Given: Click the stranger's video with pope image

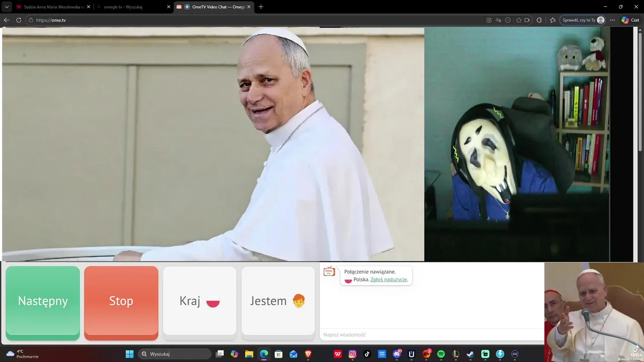Looking at the screenshot, I should click(x=213, y=144).
